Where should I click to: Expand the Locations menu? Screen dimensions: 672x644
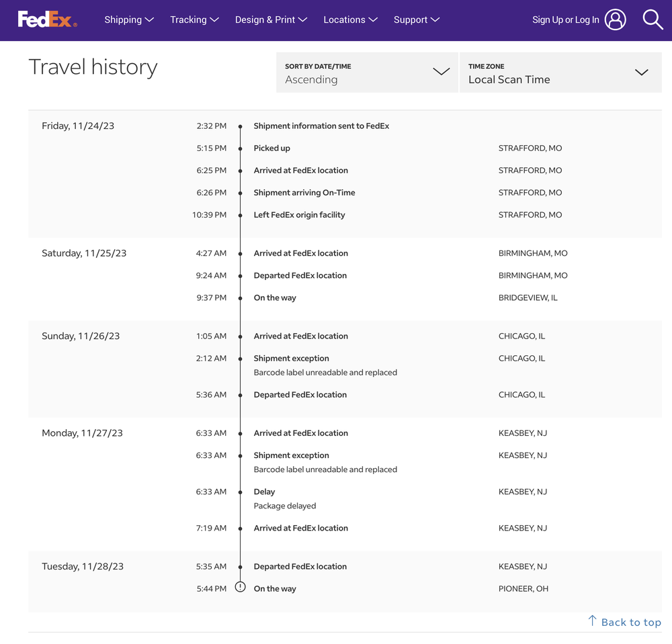pyautogui.click(x=350, y=19)
